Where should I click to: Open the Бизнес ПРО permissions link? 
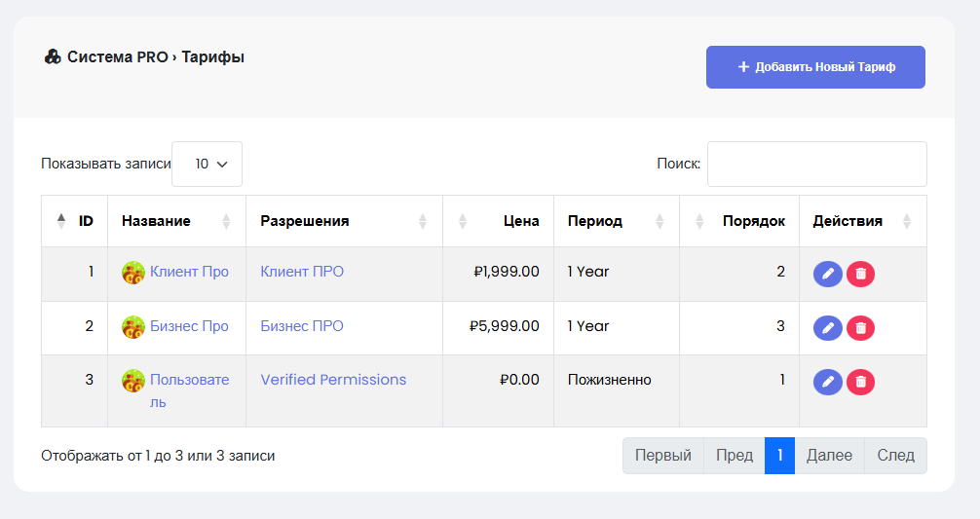[302, 326]
